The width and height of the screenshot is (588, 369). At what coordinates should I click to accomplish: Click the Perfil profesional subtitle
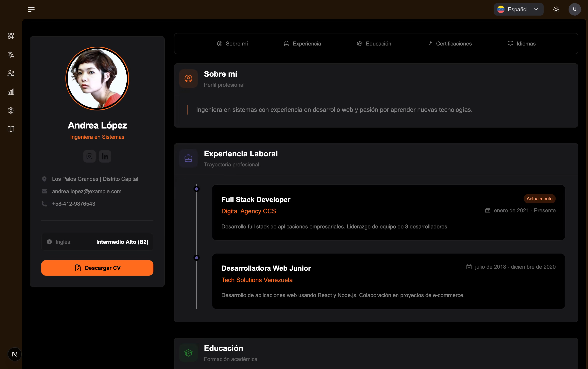point(224,85)
